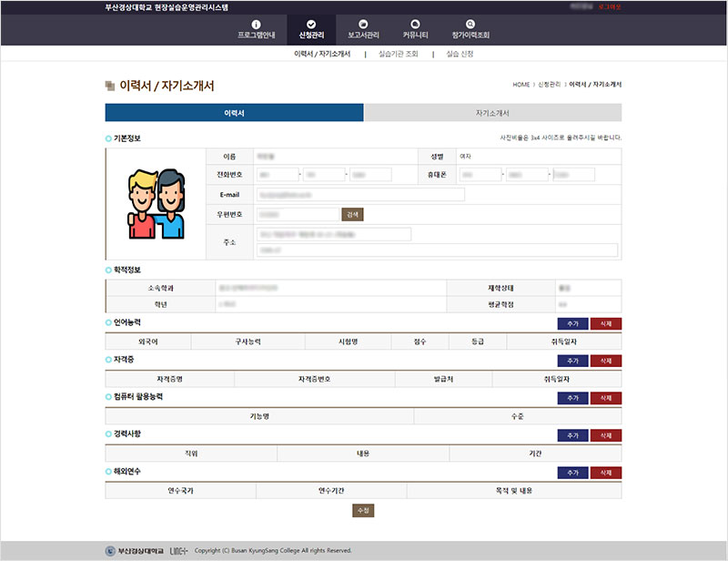Open the 실습기관 조회 submenu
The width and height of the screenshot is (728, 561).
399,54
